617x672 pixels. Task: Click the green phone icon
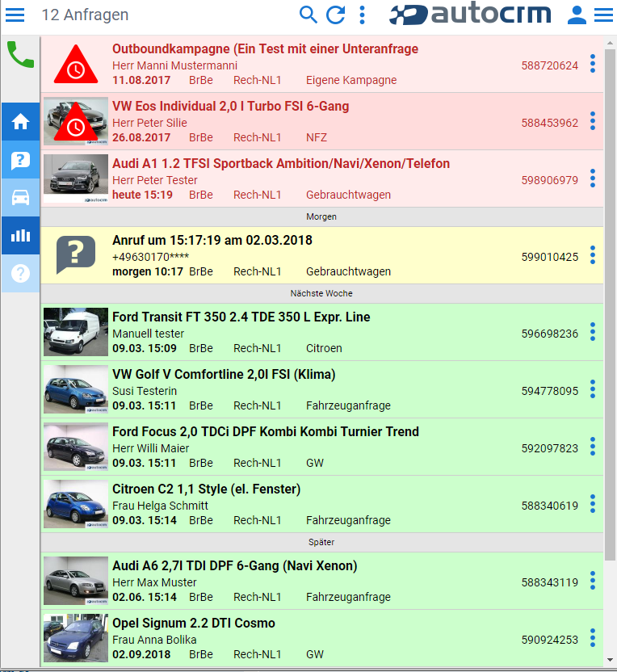[x=20, y=54]
